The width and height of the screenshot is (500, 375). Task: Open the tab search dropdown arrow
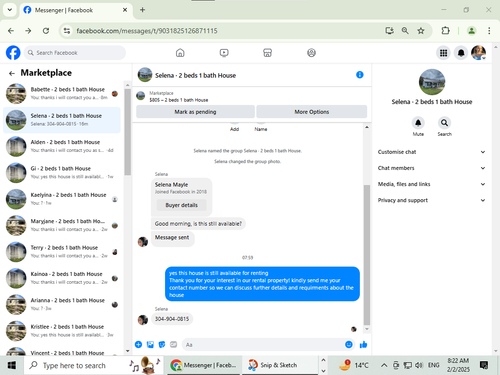pos(10,10)
